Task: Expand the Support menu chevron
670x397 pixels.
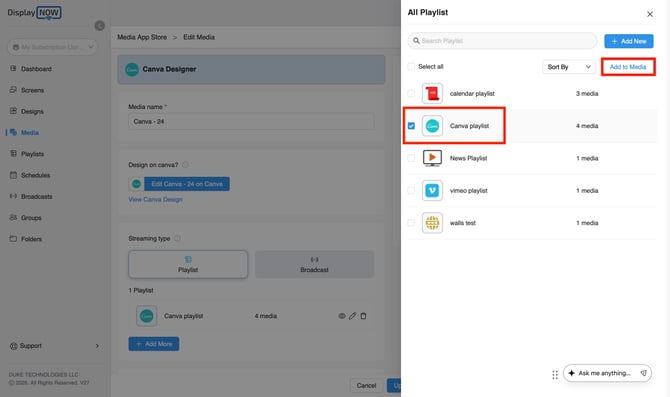Action: point(97,346)
